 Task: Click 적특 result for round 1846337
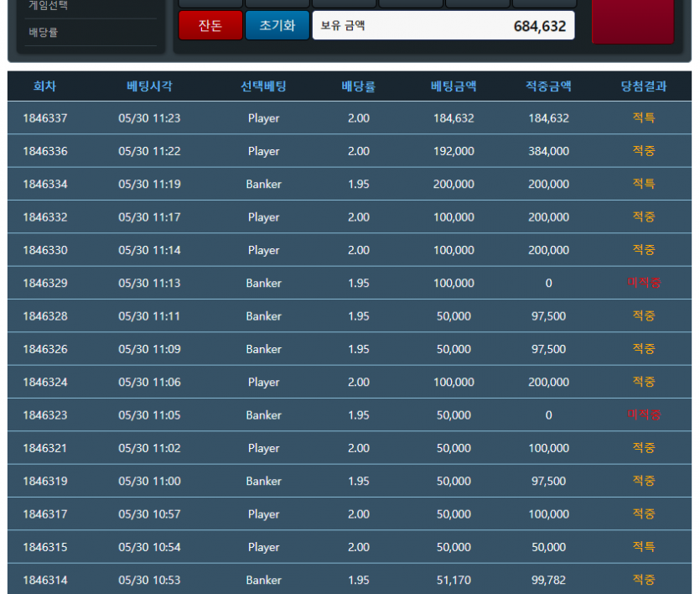644,118
